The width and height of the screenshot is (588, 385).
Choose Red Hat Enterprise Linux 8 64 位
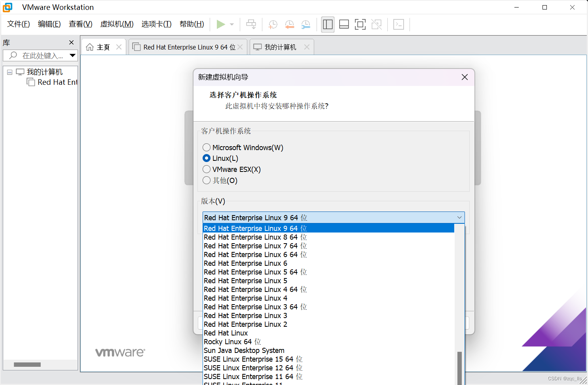click(x=328, y=237)
